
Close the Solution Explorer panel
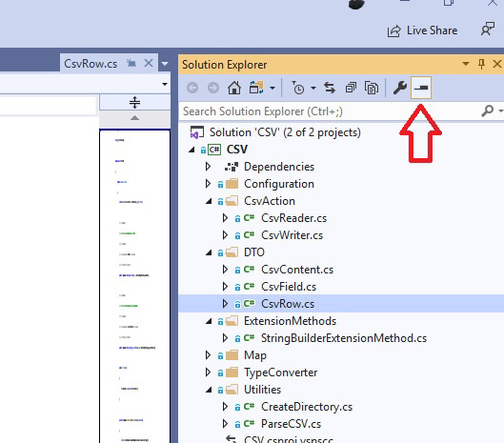[497, 64]
